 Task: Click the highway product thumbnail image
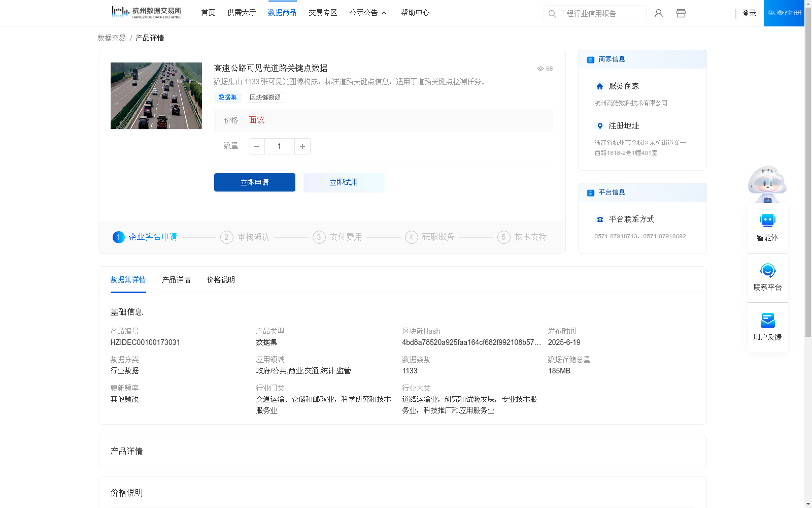[x=156, y=96]
